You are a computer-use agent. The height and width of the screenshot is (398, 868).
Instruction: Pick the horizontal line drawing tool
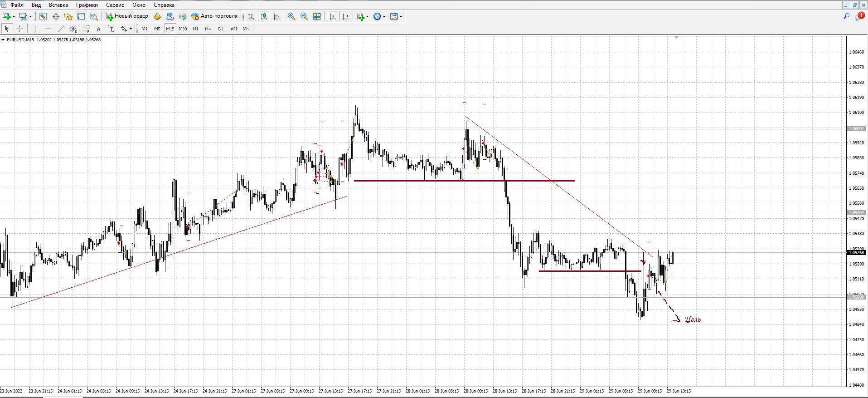(x=48, y=29)
